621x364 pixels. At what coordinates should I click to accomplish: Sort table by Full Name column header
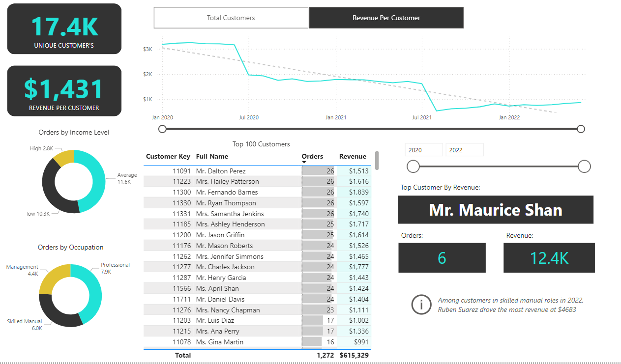pos(212,156)
